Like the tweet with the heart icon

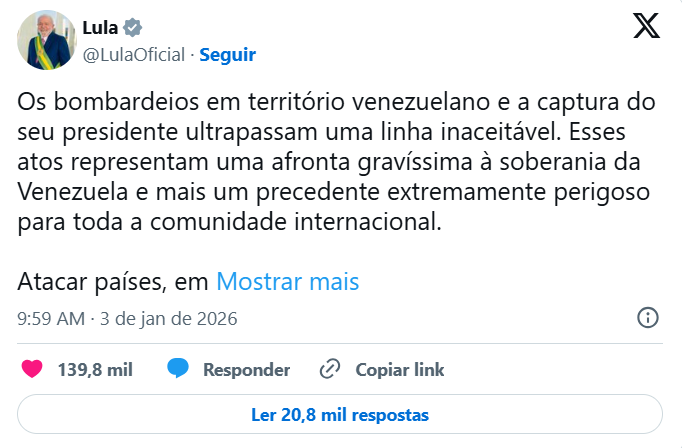32,369
